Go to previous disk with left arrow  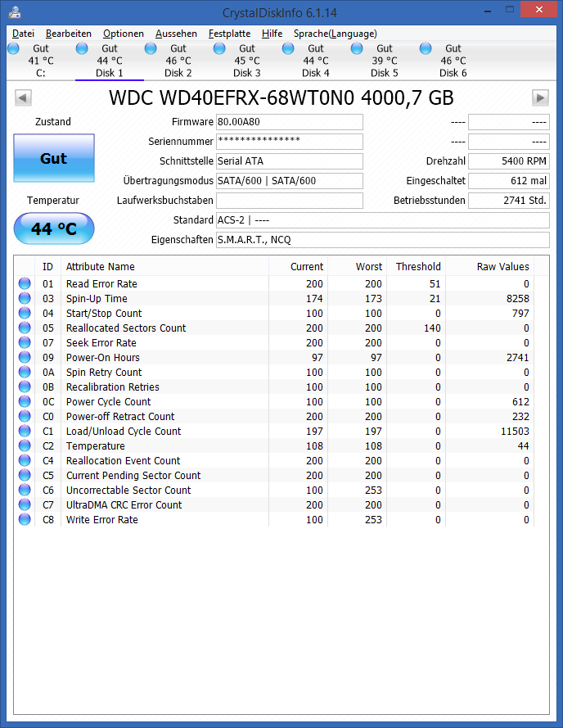coord(23,98)
